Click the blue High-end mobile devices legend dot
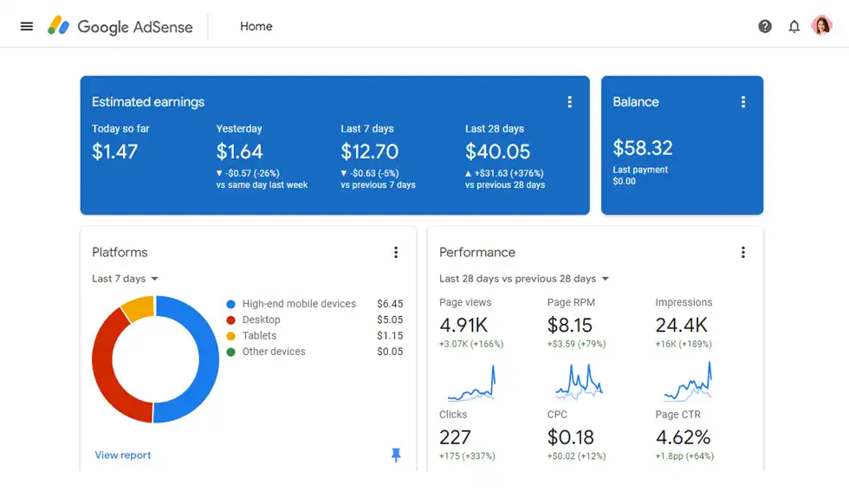This screenshot has height=504, width=849. click(230, 304)
